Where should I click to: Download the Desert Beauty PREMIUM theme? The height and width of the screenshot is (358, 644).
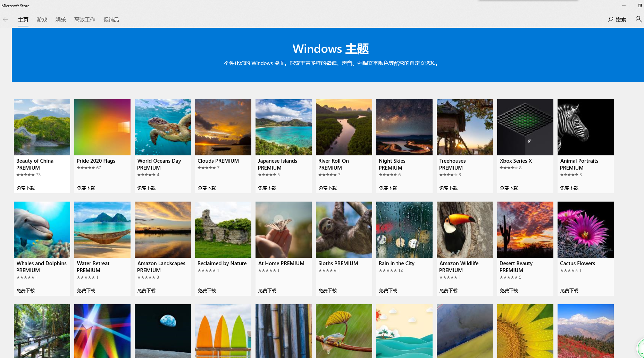[509, 290]
